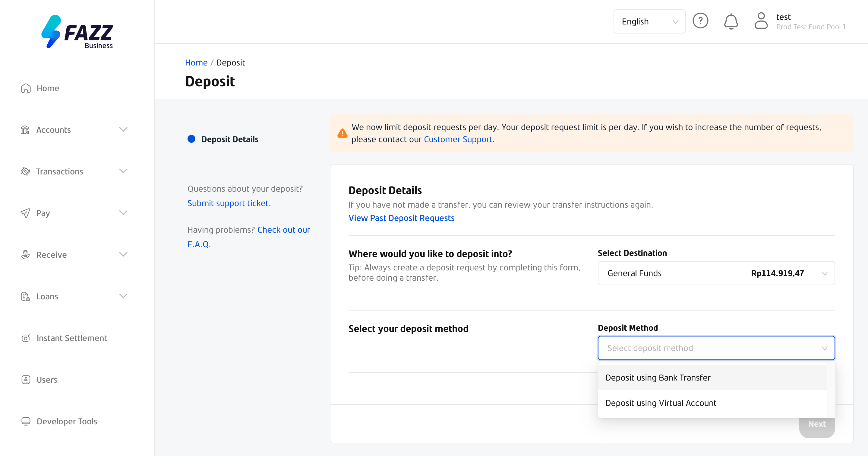Expand the Accounts menu chevron
The height and width of the screenshot is (456, 868).
point(123,129)
